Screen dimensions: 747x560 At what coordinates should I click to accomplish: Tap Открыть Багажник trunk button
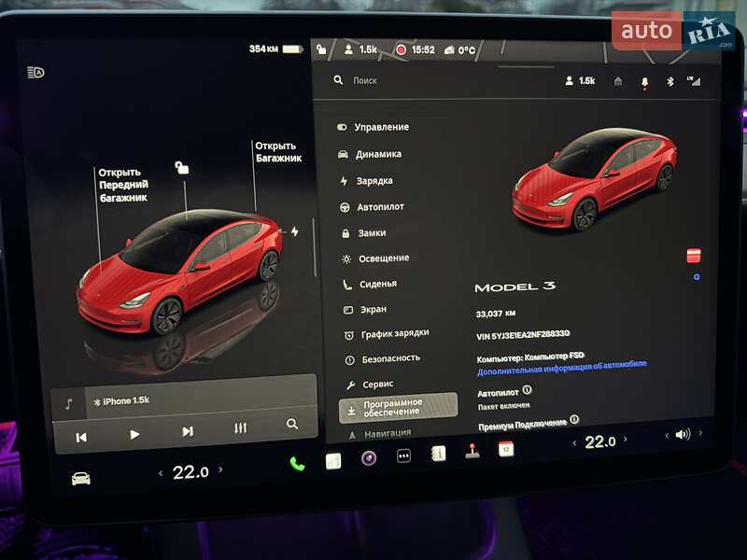click(x=278, y=152)
